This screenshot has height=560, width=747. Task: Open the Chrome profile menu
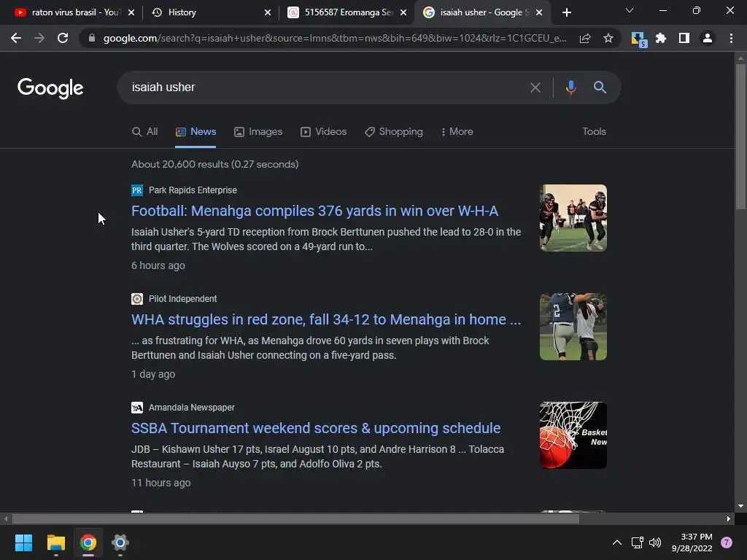pos(708,38)
